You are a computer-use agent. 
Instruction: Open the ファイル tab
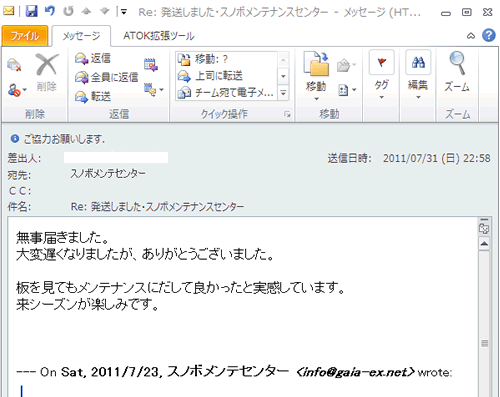[x=25, y=36]
